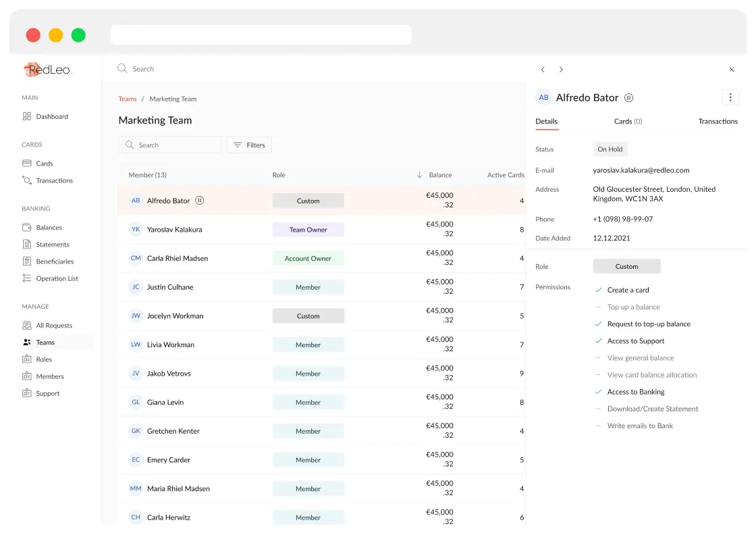Close the member details panel

(x=732, y=70)
